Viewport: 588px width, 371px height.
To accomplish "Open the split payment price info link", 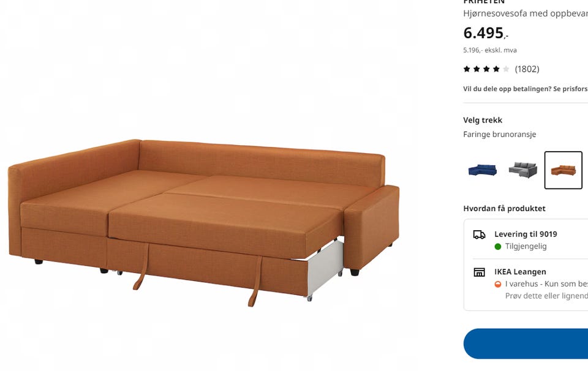I will (526, 89).
